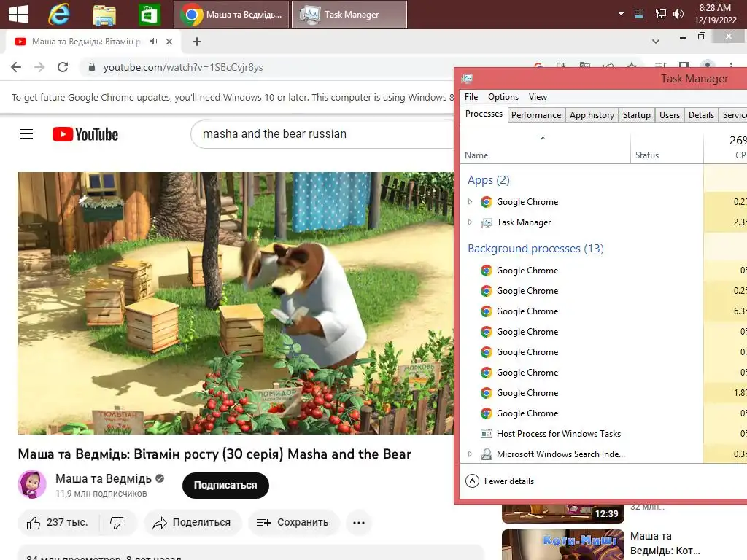Dislike the video with thumbs down
747x560 pixels.
point(117,522)
